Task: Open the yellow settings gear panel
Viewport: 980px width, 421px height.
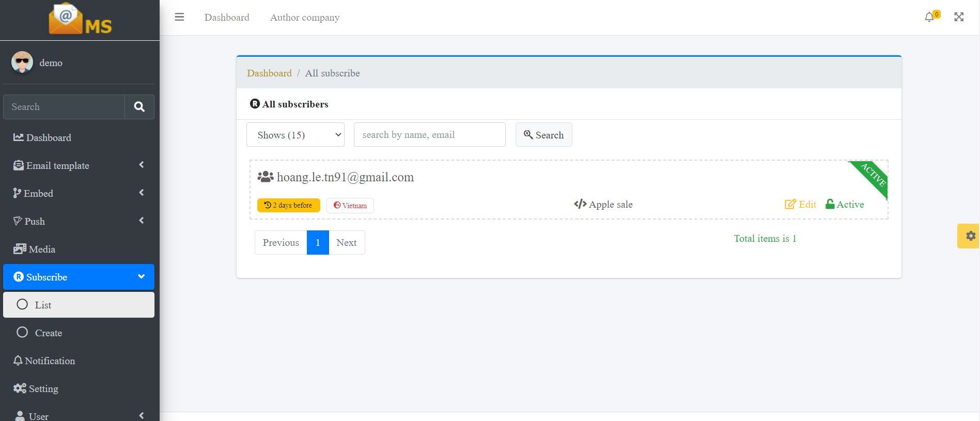Action: coord(970,236)
